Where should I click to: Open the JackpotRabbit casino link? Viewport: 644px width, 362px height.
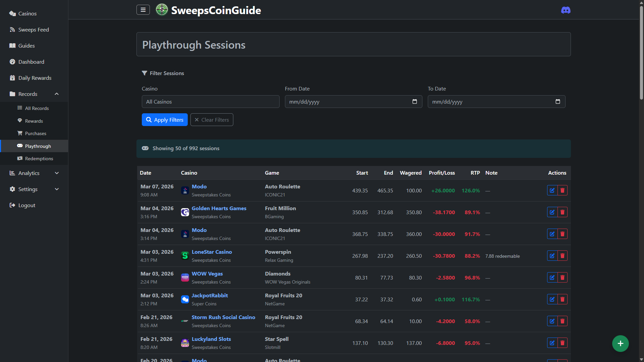click(210, 295)
